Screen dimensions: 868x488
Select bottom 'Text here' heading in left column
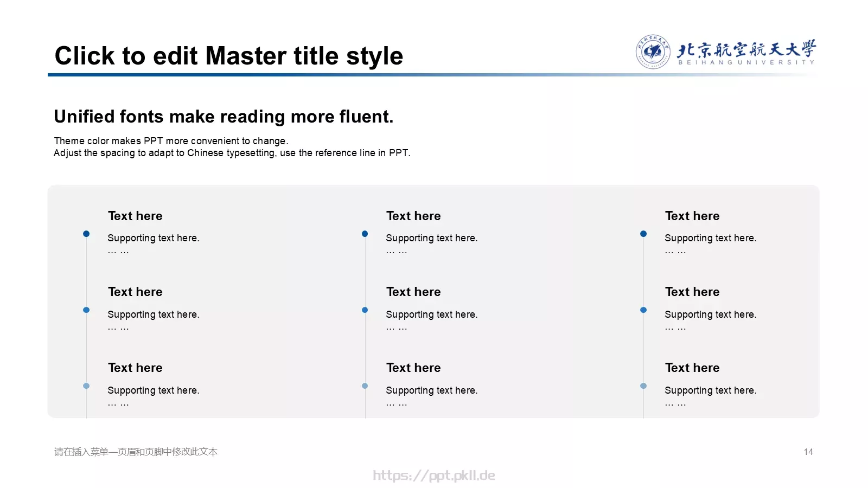tap(135, 368)
